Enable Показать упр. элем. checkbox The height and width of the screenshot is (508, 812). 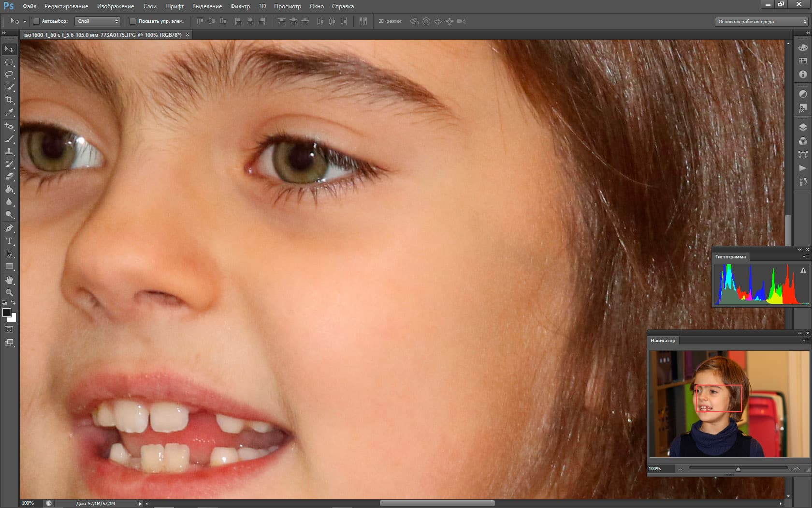[x=133, y=21]
